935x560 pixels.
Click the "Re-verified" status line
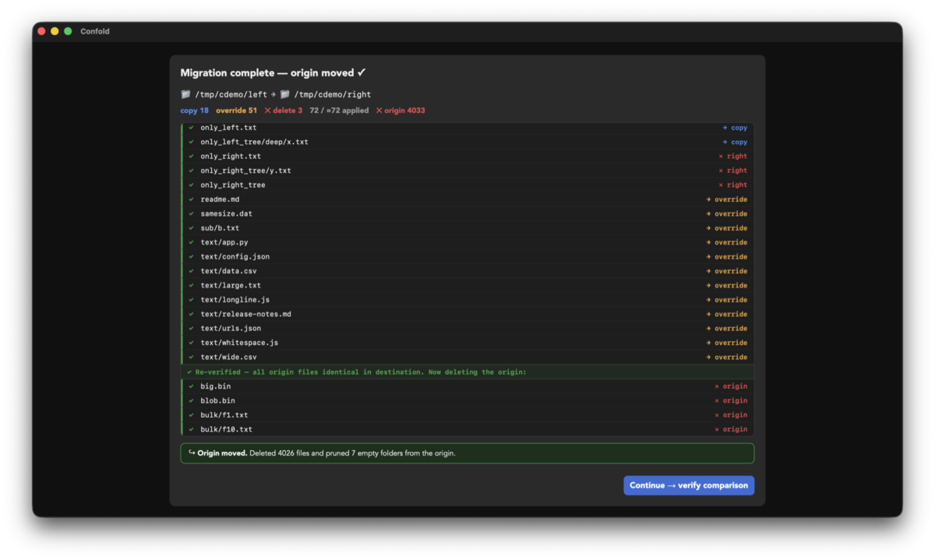coord(467,372)
